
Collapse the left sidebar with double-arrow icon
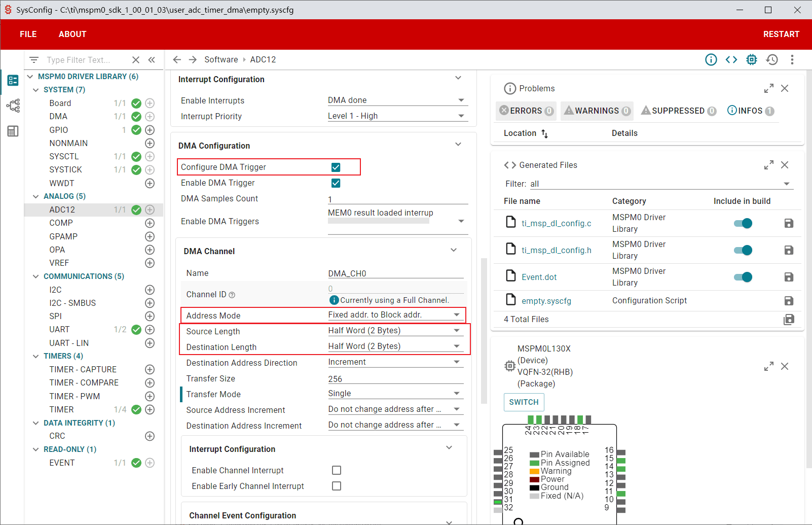(152, 60)
